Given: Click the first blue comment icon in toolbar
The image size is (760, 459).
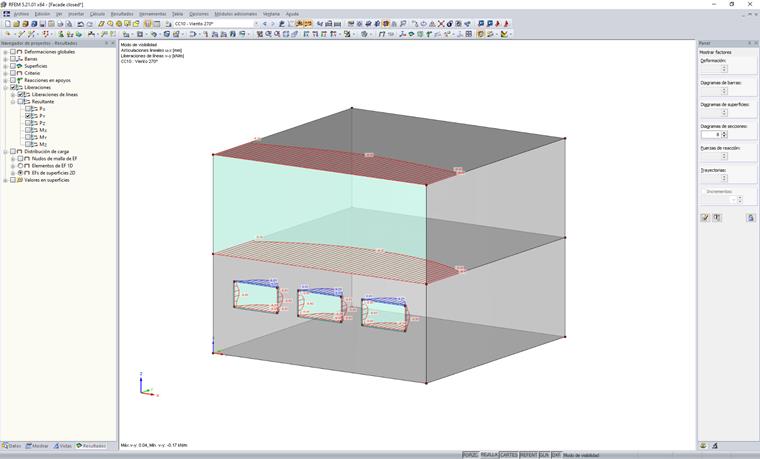Looking at the screenshot, I should [x=481, y=24].
